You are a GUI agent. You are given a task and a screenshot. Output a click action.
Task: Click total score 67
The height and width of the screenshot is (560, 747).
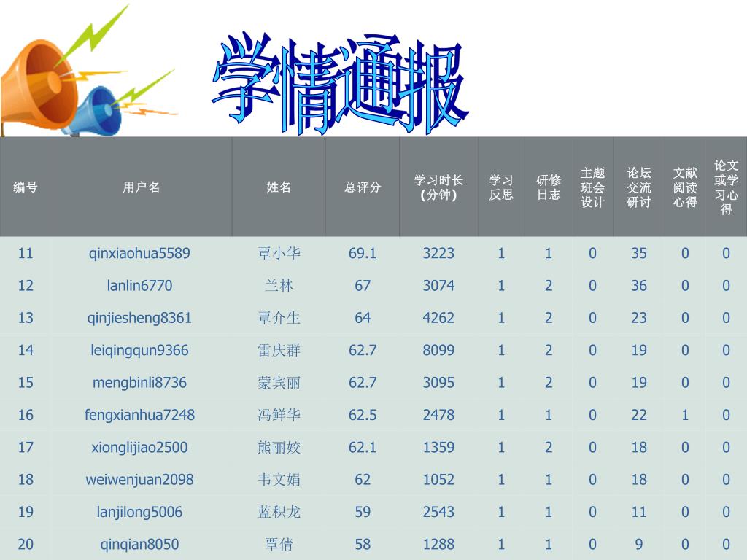click(363, 286)
